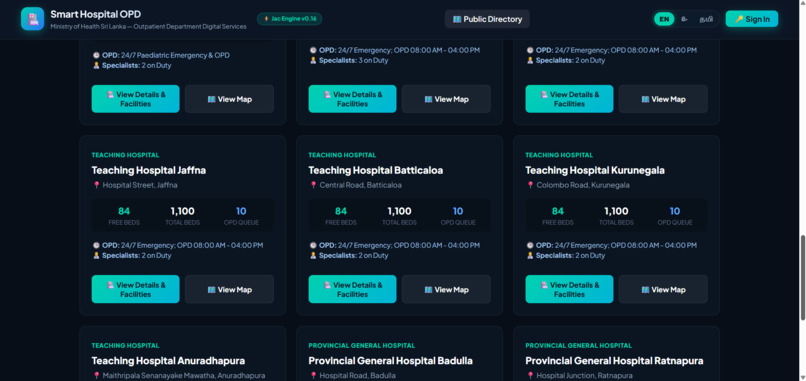This screenshot has height=381, width=806.
Task: Click the doctor icon in Kurunegala Specialists row
Action: click(x=530, y=256)
